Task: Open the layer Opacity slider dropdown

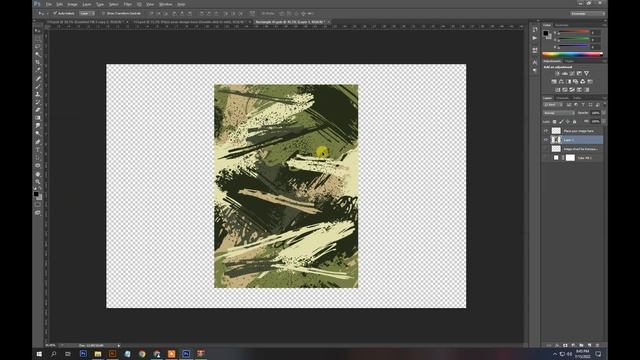Action: [x=604, y=113]
